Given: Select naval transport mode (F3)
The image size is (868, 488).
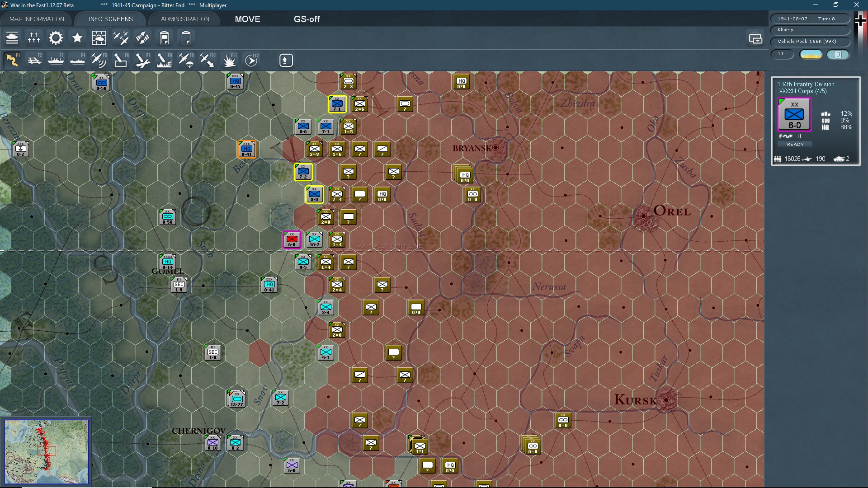Looking at the screenshot, I should 56,60.
